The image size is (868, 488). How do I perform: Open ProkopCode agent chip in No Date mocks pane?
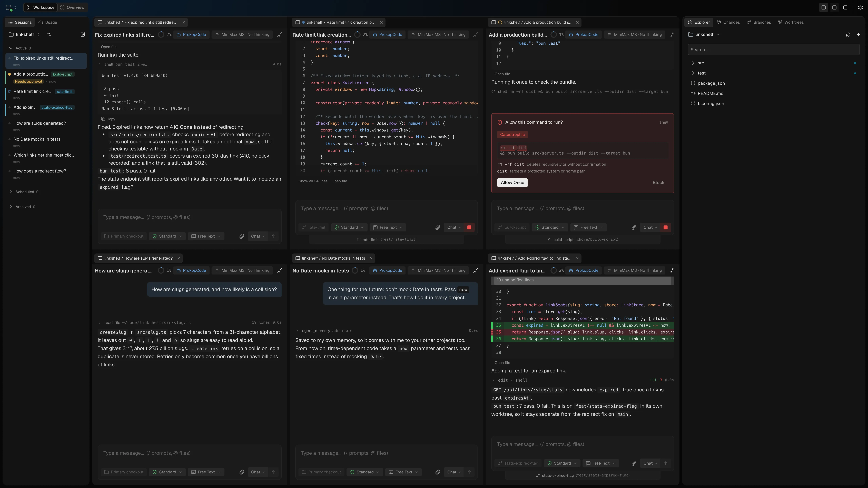pyautogui.click(x=387, y=270)
